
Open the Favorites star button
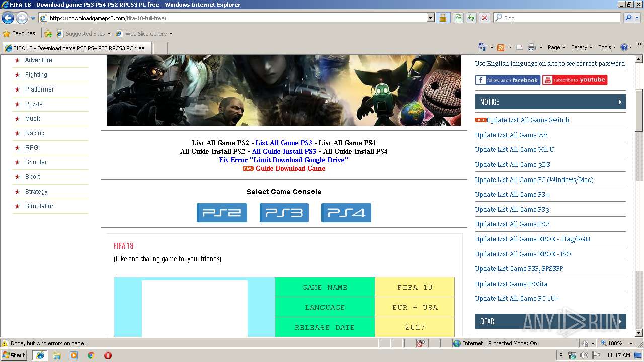point(19,34)
